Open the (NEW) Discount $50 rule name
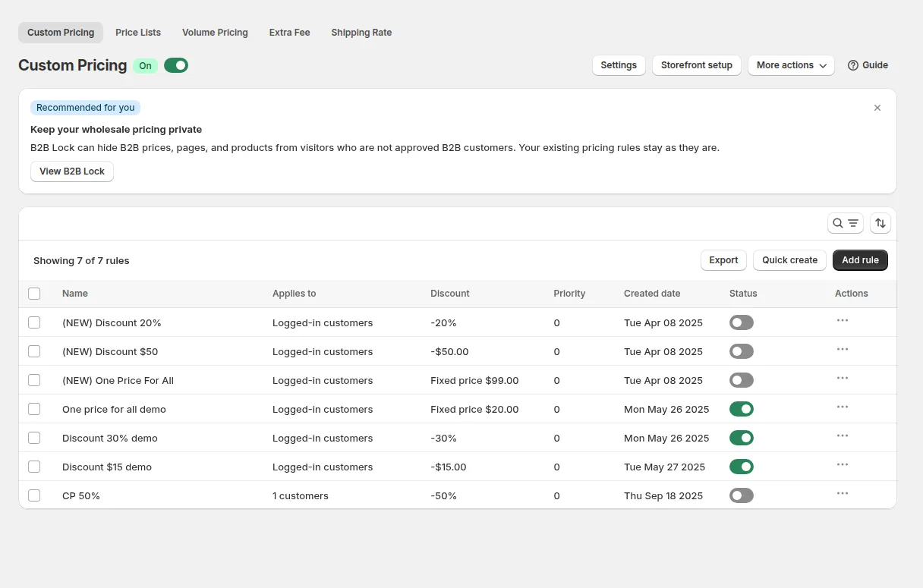 point(110,351)
